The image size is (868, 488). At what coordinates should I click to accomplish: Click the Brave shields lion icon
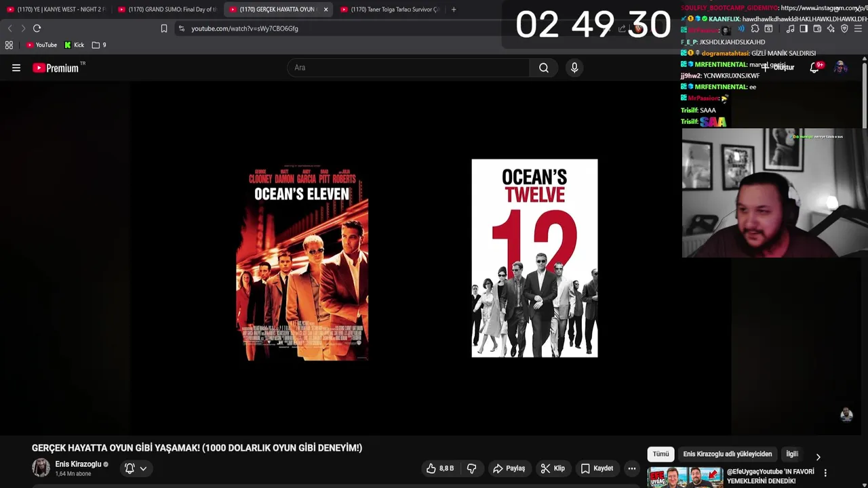(x=638, y=28)
